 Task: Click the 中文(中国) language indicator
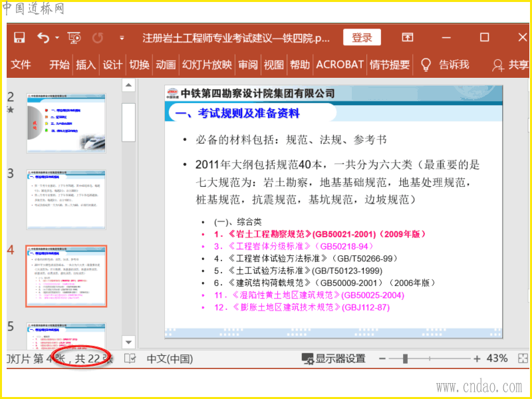tap(170, 359)
